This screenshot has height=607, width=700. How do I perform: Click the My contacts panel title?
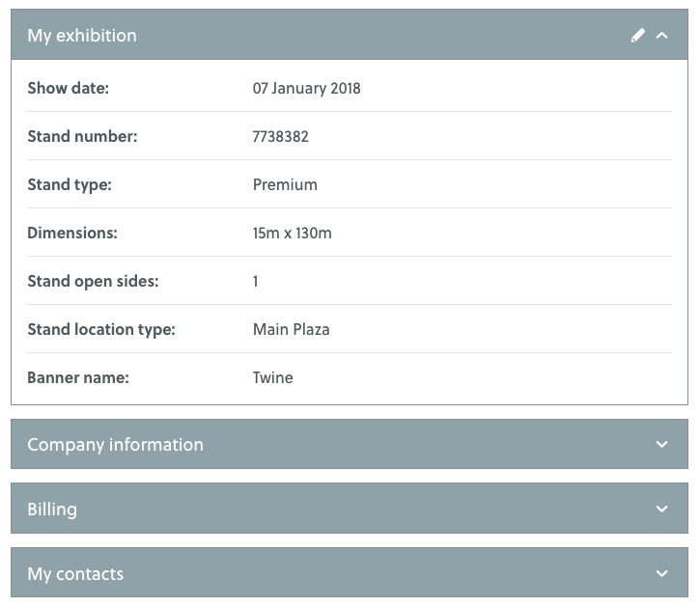point(75,574)
